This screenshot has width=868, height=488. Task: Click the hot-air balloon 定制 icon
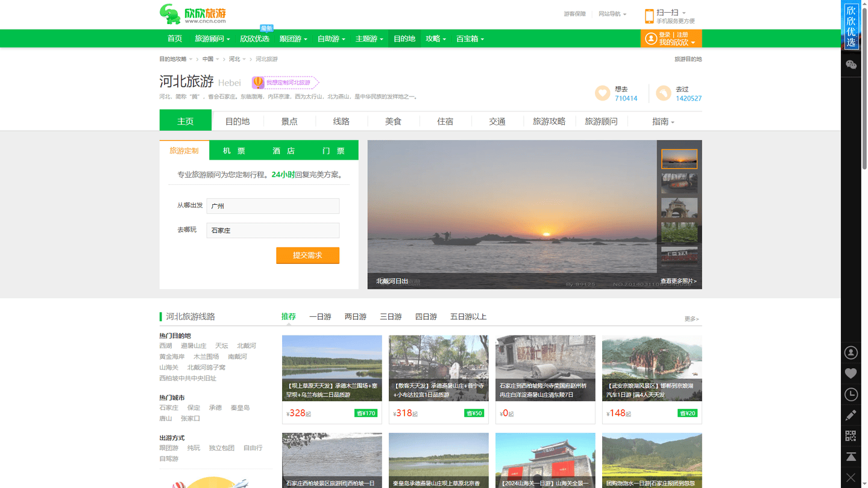point(257,83)
